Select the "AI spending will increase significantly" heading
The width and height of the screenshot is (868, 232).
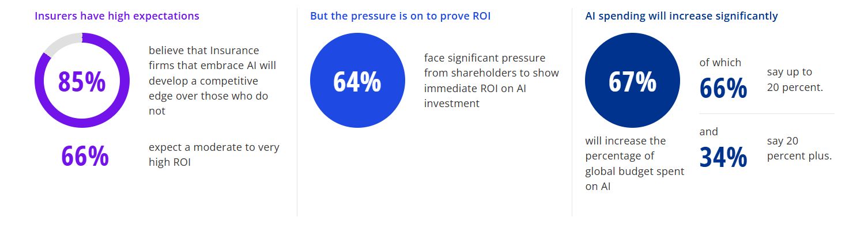pyautogui.click(x=681, y=16)
